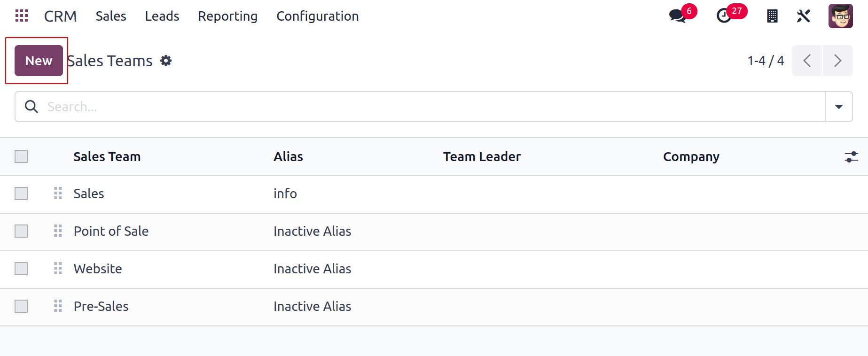The width and height of the screenshot is (868, 356).
Task: Open the Reporting menu
Action: coord(227,16)
